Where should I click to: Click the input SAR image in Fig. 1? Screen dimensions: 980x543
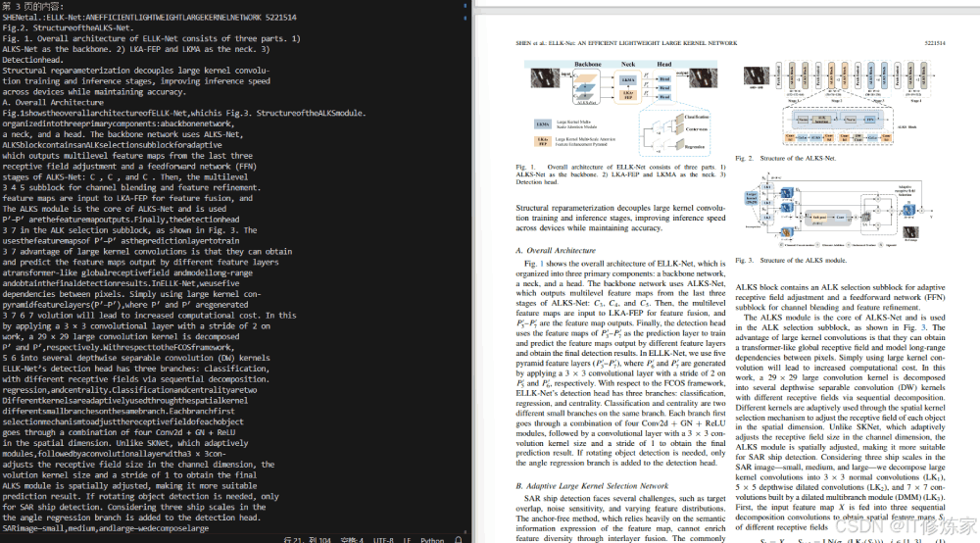545,78
